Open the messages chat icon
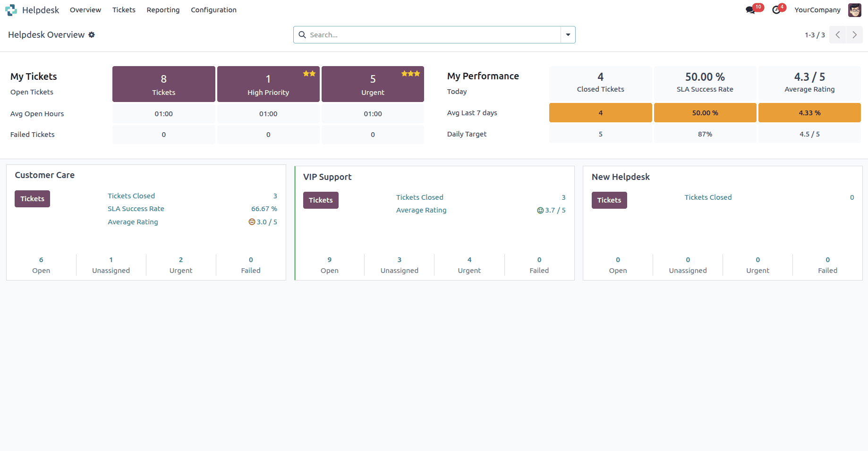The height and width of the screenshot is (451, 868). [x=750, y=10]
